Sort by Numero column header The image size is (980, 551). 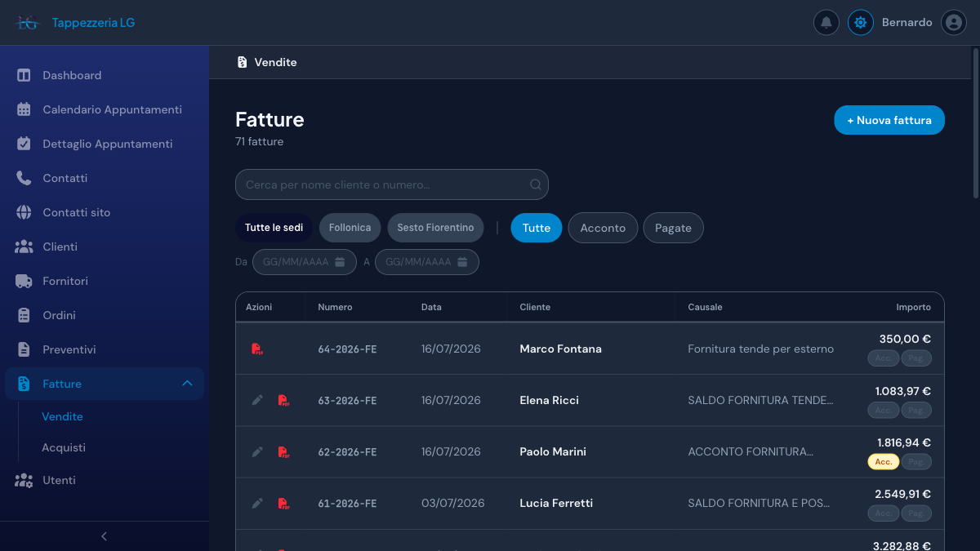pos(335,307)
